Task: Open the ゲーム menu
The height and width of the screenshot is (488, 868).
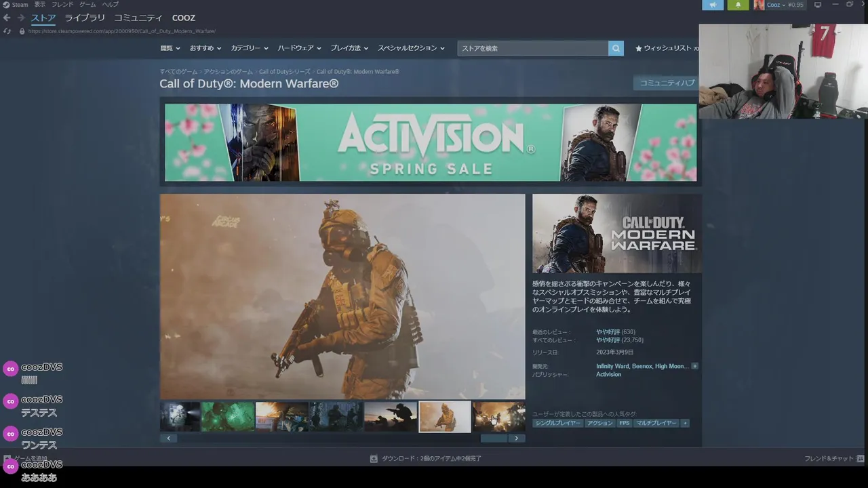Action: [87, 5]
